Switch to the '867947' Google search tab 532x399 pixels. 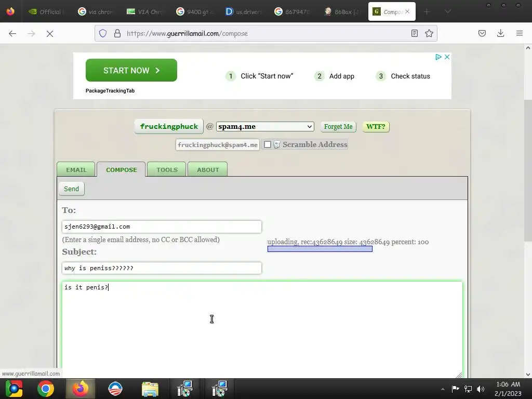tap(292, 11)
